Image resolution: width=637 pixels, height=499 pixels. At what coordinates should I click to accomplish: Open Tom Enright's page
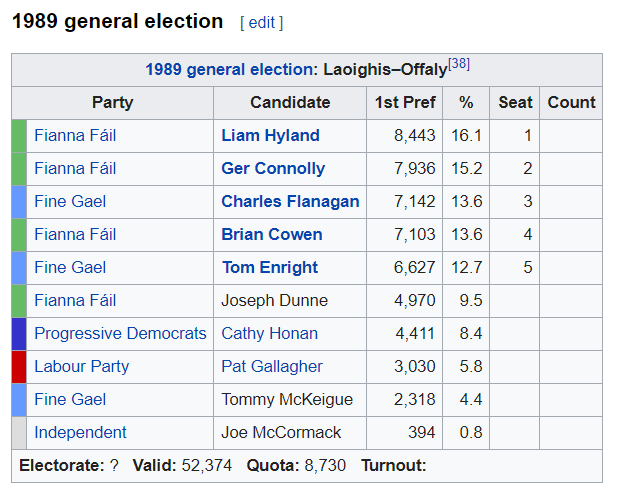pos(270,267)
